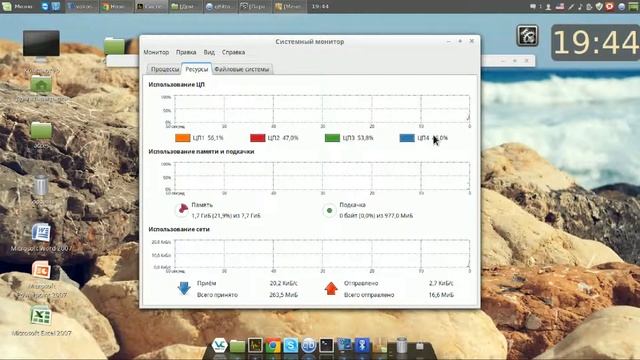Minimize the System Monitor window
The image size is (640, 360).
pos(449,41)
